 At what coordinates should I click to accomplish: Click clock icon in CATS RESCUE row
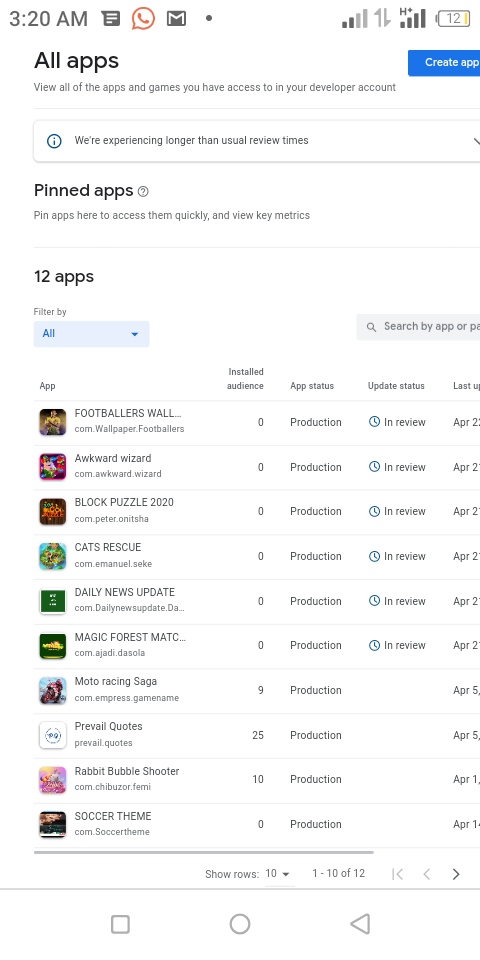[x=375, y=556]
